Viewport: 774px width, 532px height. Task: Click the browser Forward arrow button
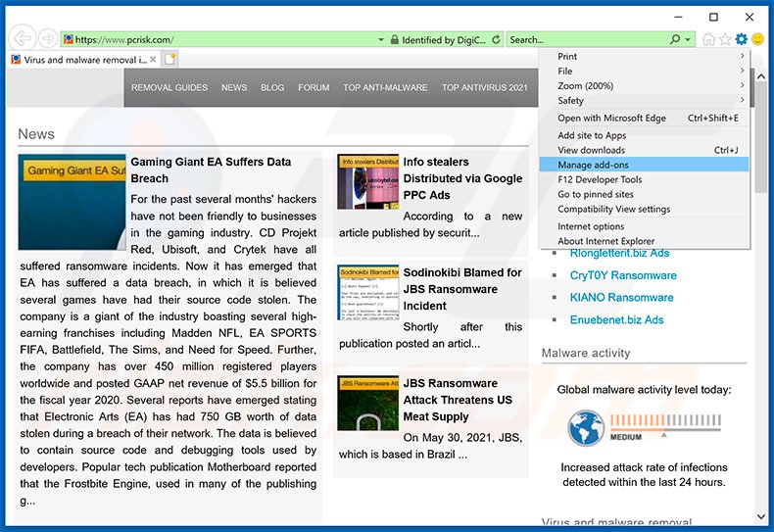[47, 39]
